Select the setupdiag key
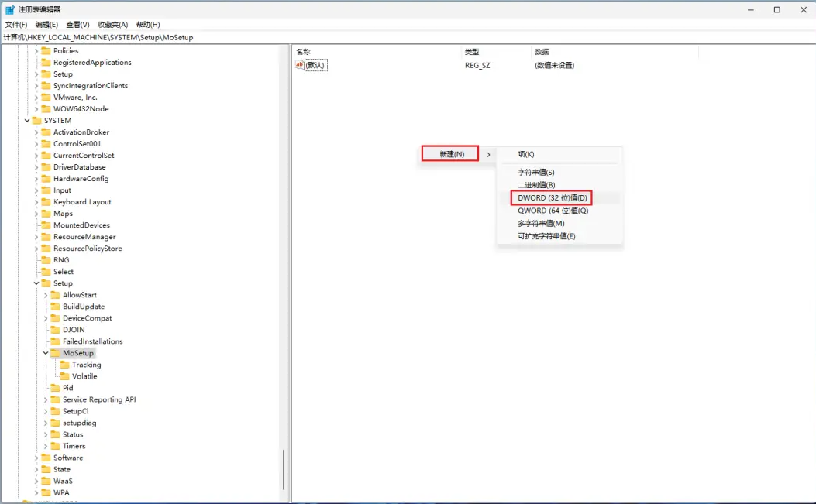Image resolution: width=816 pixels, height=504 pixels. pyautogui.click(x=80, y=423)
